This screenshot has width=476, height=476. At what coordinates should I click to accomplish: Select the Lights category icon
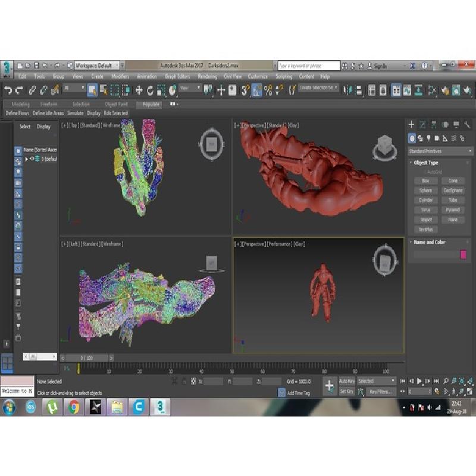tap(428, 139)
